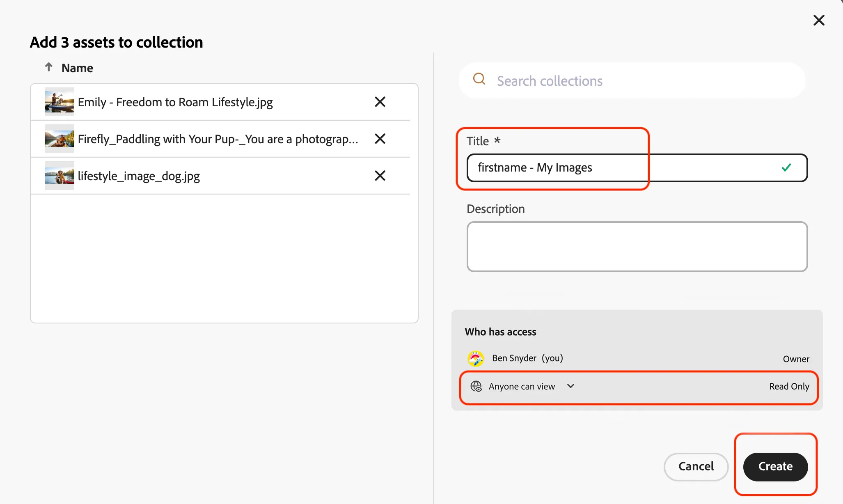Click the Search collections field
Screen dimensions: 843x504
632,80
